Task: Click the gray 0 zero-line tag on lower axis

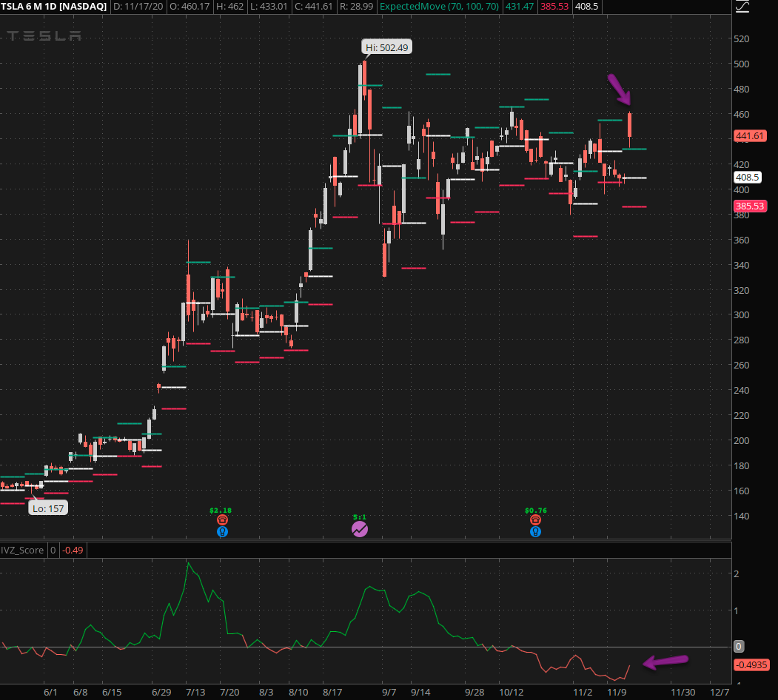Action: pos(738,647)
